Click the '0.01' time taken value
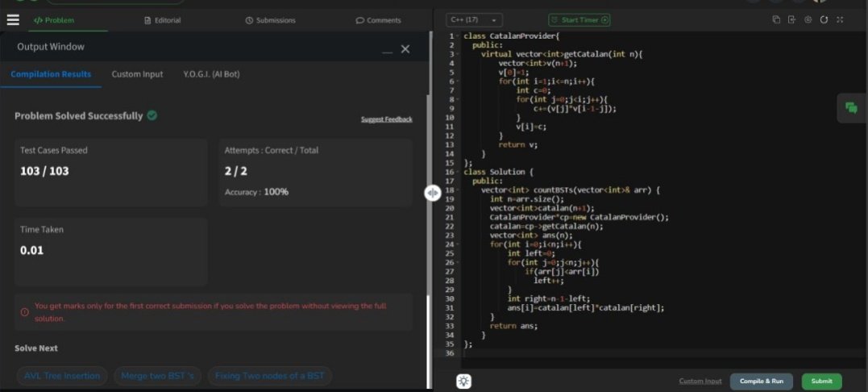The width and height of the screenshot is (868, 392). click(x=31, y=250)
